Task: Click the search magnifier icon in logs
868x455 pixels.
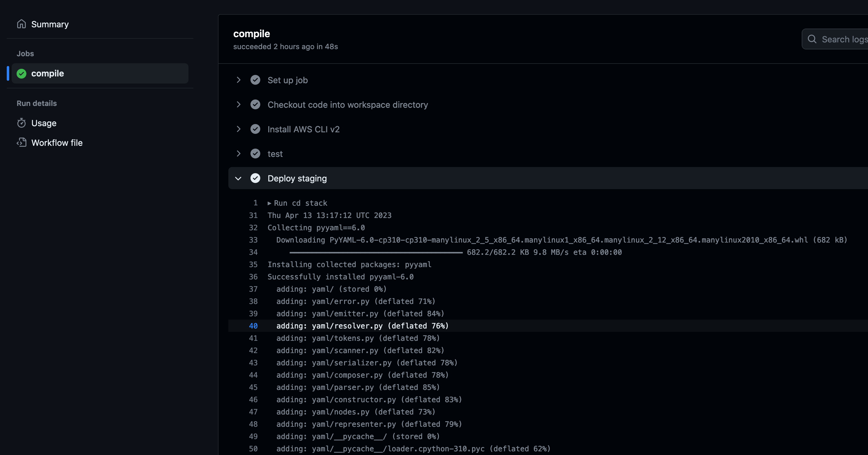Action: pyautogui.click(x=812, y=39)
